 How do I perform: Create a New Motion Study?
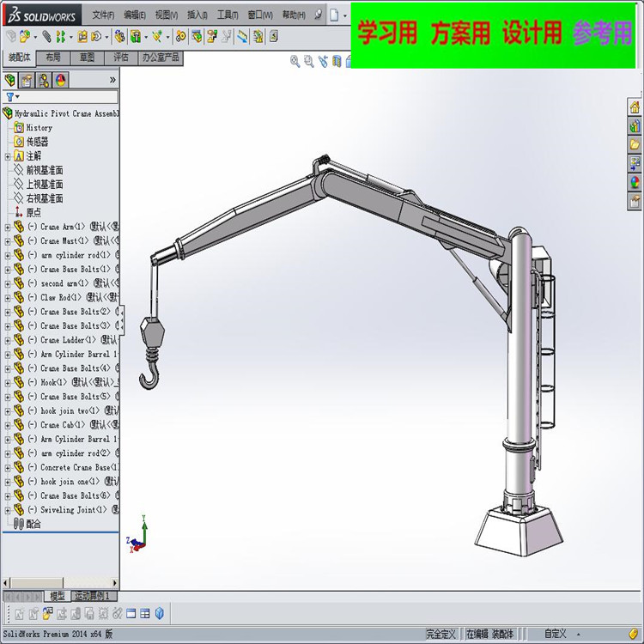click(x=180, y=37)
